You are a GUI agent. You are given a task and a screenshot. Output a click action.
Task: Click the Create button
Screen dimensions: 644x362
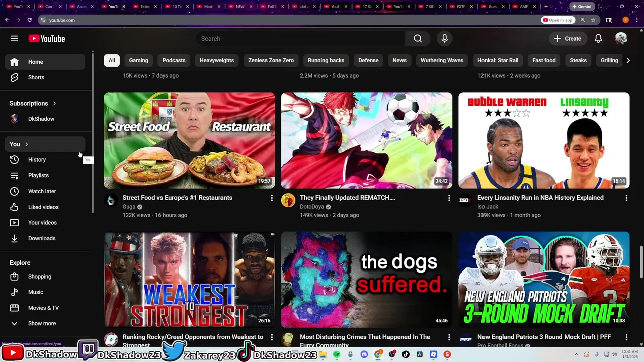(x=568, y=39)
